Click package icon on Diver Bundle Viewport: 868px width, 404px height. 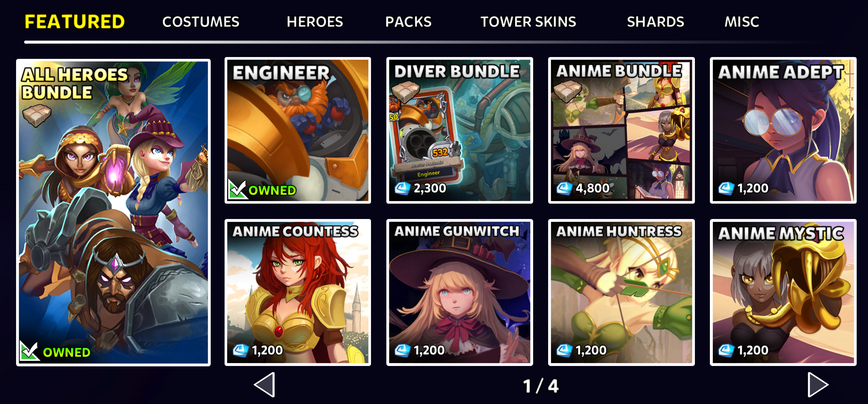[406, 91]
